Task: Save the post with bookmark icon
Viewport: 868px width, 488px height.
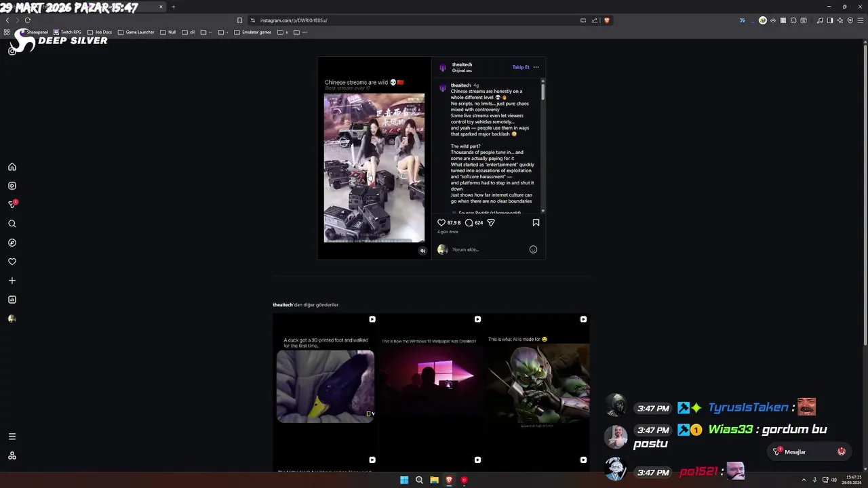Action: (536, 222)
